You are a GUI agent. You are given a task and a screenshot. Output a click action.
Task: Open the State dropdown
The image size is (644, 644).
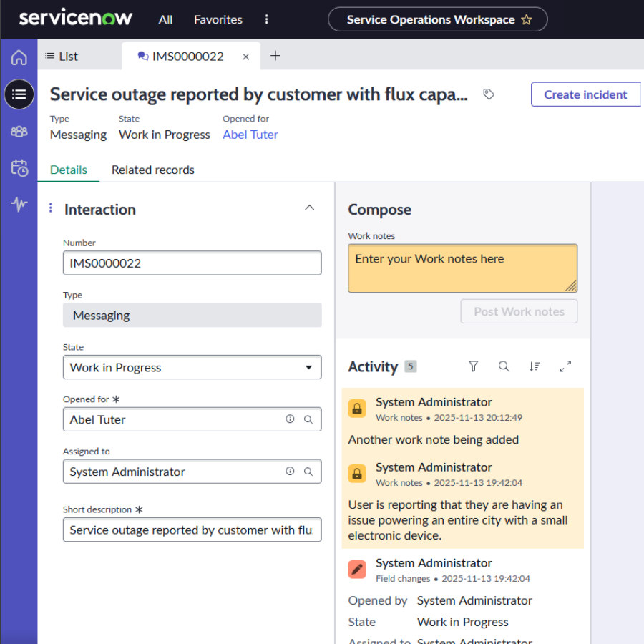192,367
